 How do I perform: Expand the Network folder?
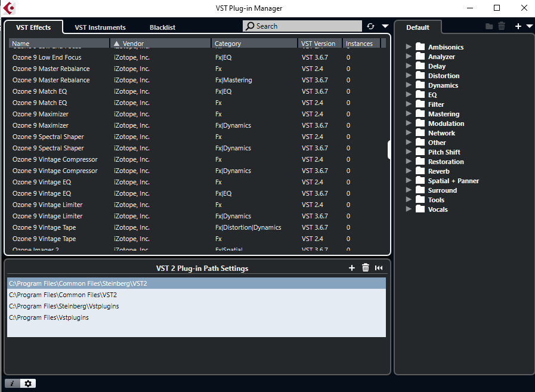[409, 132]
